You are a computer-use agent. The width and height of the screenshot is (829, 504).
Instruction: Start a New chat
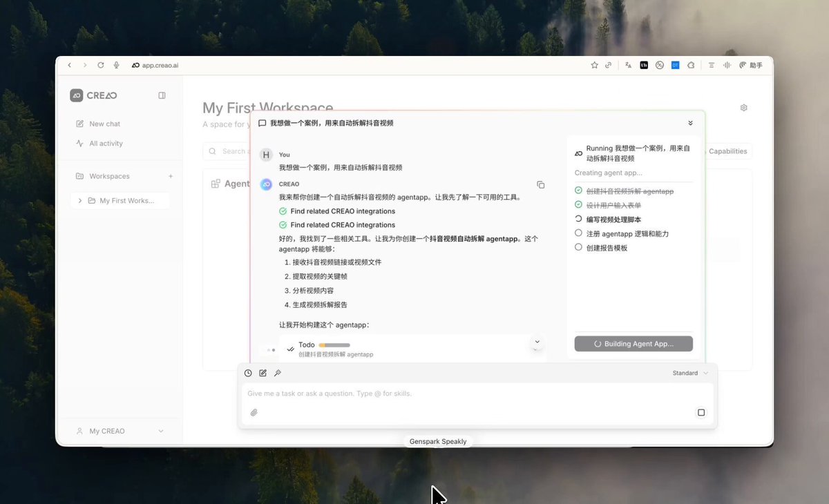point(98,124)
